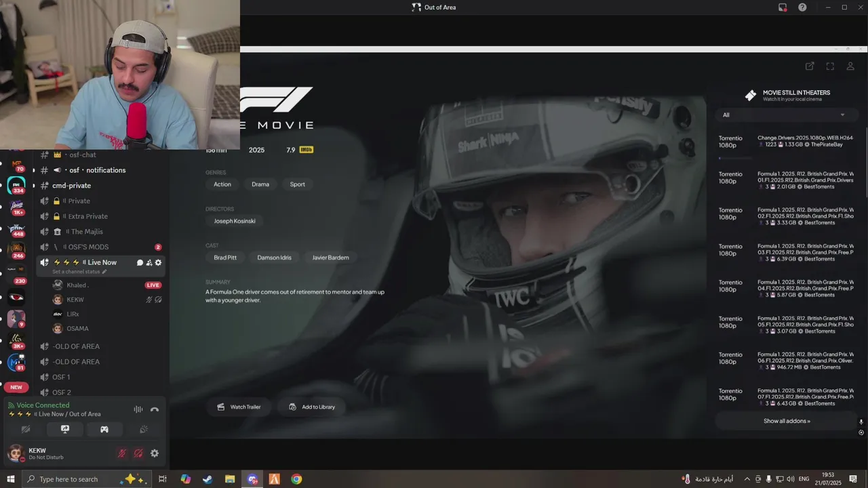Viewport: 868px width, 488px height.
Task: Toggle microphone mute beside KEKW user panel
Action: [122, 453]
